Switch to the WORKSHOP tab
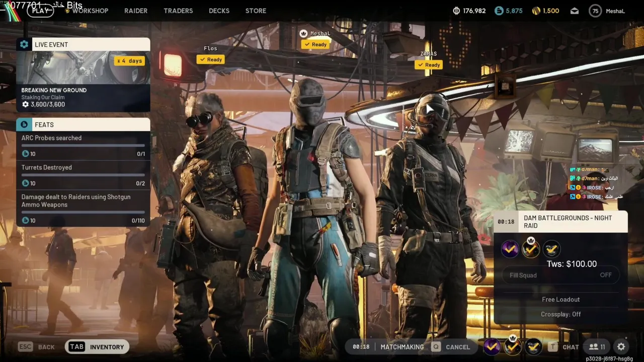 tap(90, 11)
